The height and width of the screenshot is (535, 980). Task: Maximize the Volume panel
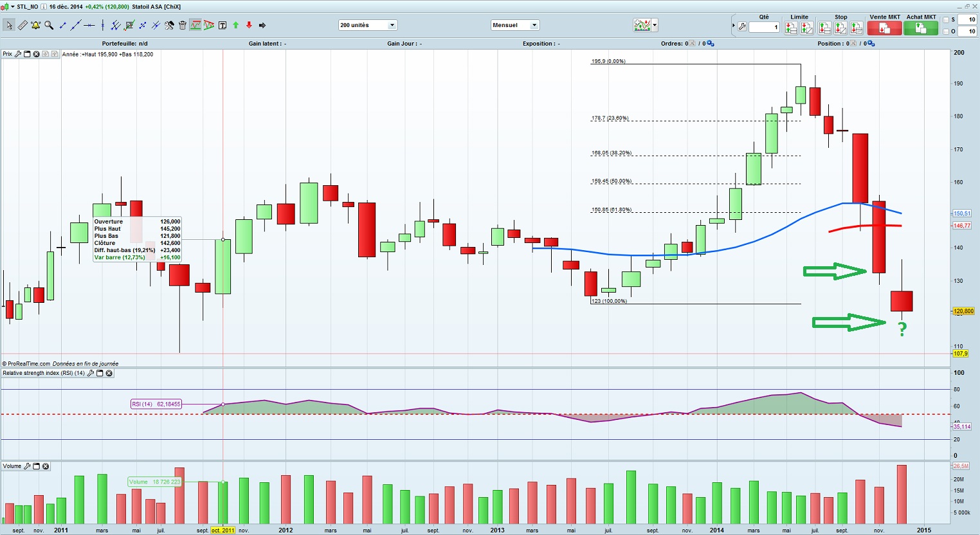tap(36, 466)
